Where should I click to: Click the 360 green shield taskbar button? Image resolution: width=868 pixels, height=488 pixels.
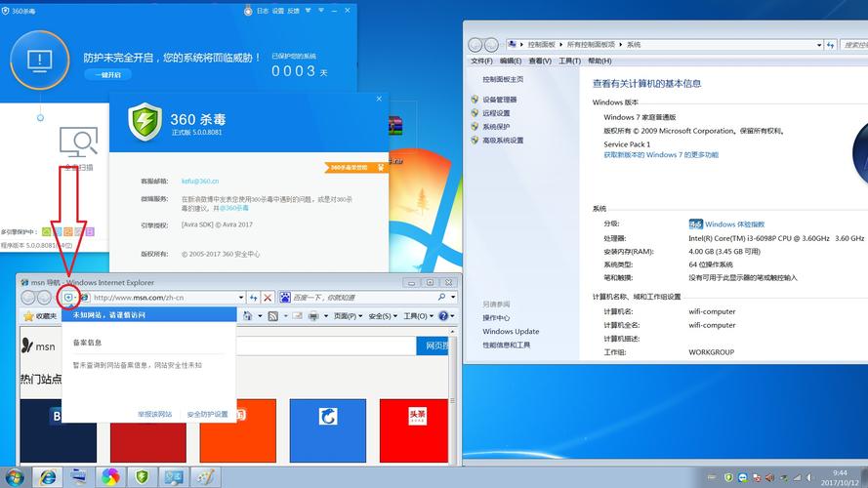(142, 477)
